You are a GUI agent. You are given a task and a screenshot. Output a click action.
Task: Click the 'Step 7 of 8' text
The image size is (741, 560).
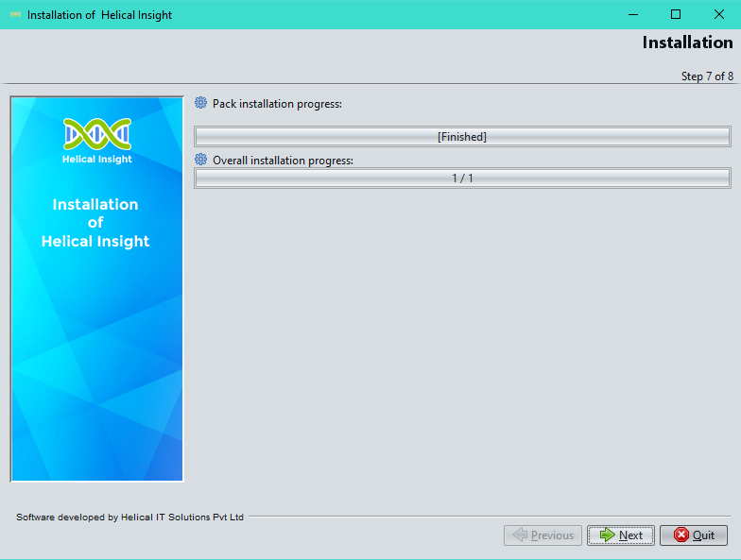[x=707, y=76]
